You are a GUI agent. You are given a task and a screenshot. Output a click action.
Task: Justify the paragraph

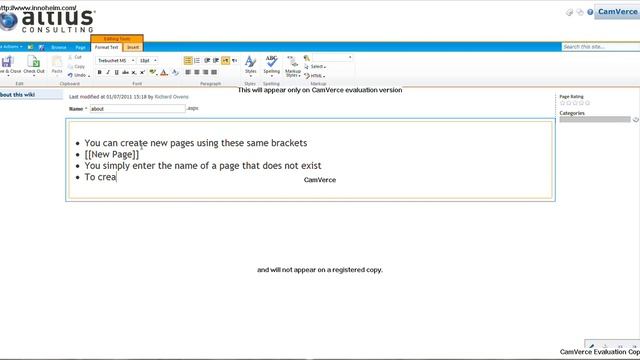click(214, 72)
